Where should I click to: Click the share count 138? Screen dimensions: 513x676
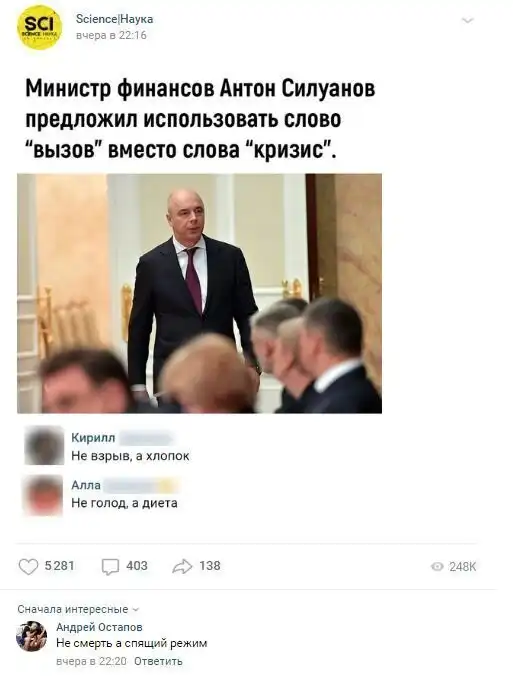[210, 566]
